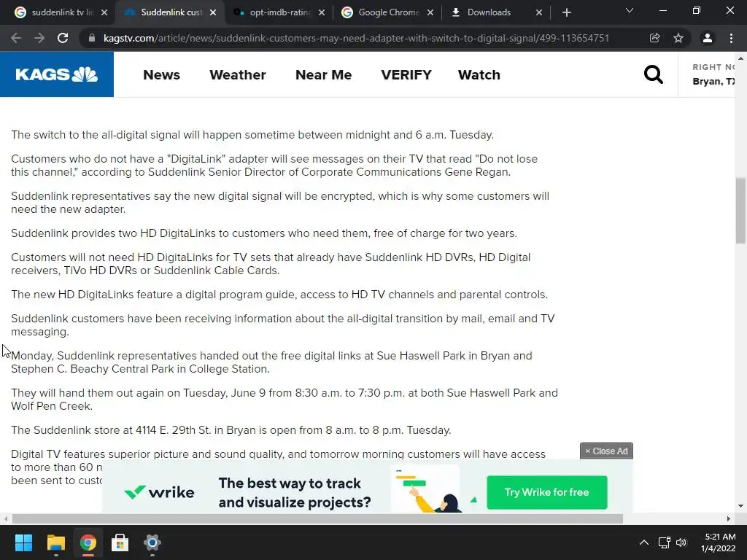
Task: Close the 'Suddenlink cust' active tab
Action: point(213,12)
